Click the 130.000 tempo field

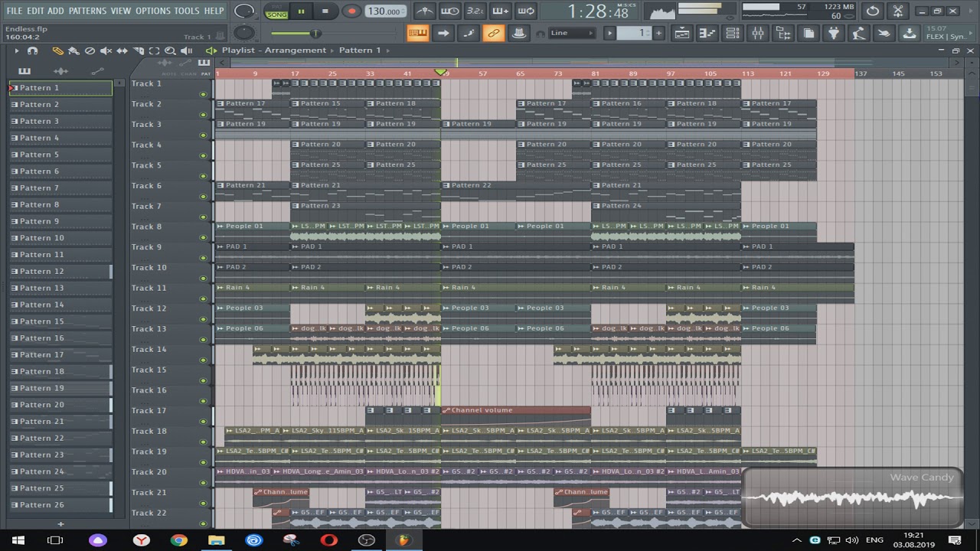pyautogui.click(x=385, y=11)
